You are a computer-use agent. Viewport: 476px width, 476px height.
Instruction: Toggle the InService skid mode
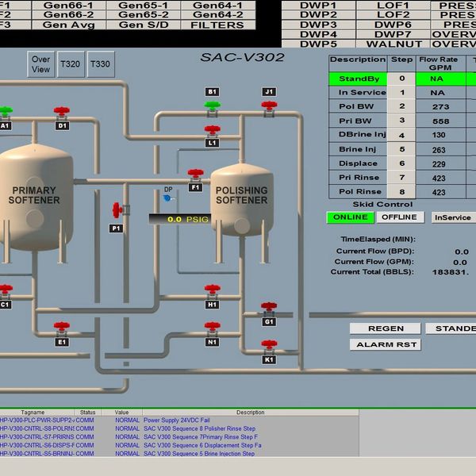[452, 217]
